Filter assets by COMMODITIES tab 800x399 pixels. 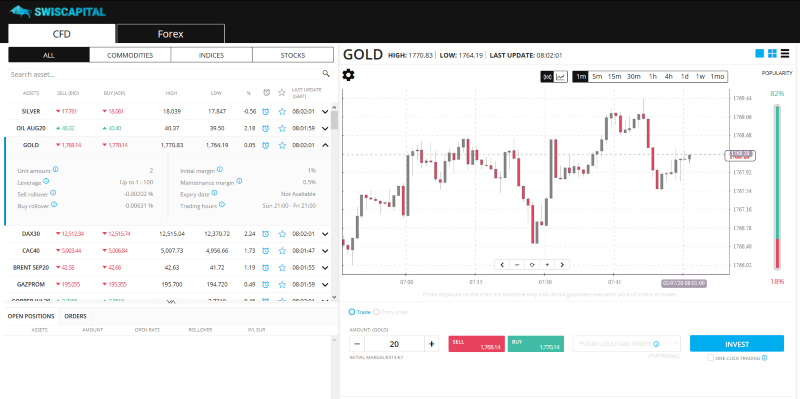coord(130,55)
